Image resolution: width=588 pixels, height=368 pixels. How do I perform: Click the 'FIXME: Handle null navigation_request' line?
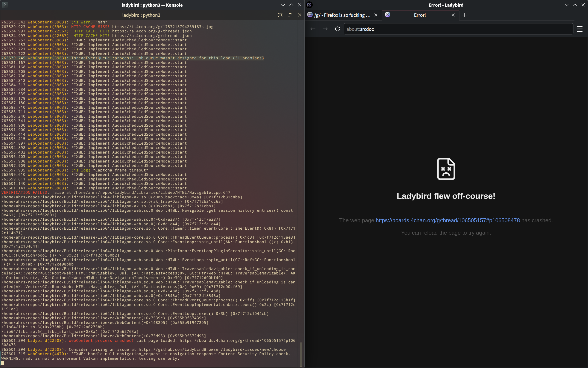(146, 354)
